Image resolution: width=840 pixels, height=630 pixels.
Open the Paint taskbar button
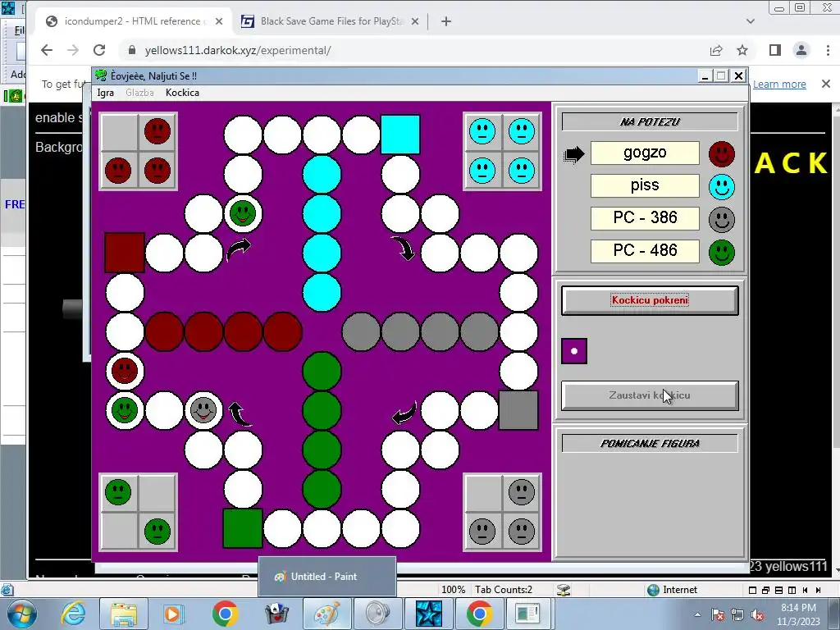click(326, 614)
